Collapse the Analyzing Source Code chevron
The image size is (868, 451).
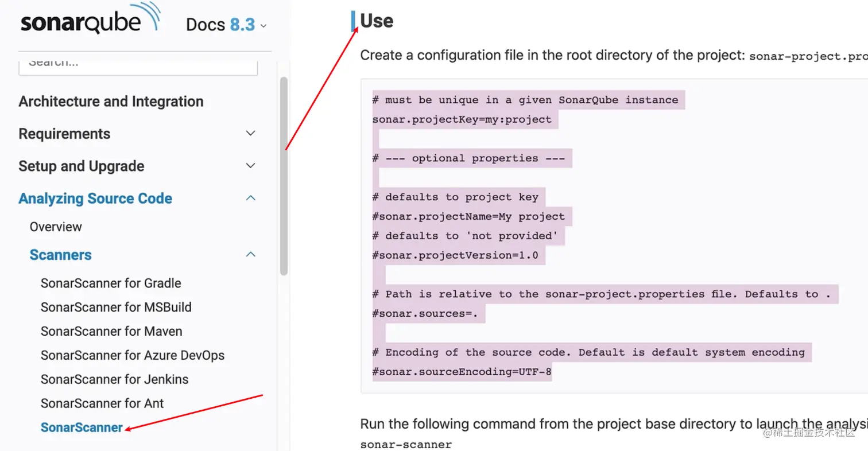pos(250,198)
